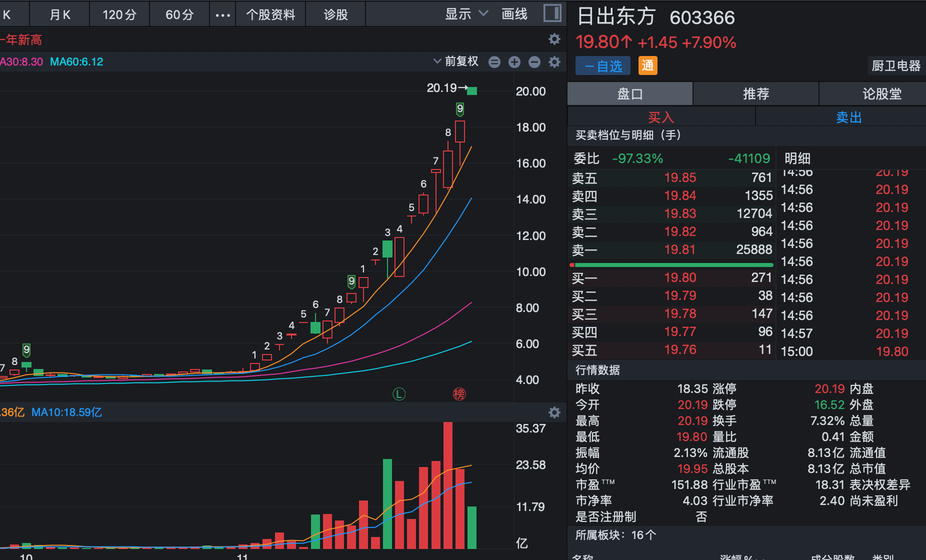
Task: Switch to 60分 chart period
Action: click(x=179, y=14)
